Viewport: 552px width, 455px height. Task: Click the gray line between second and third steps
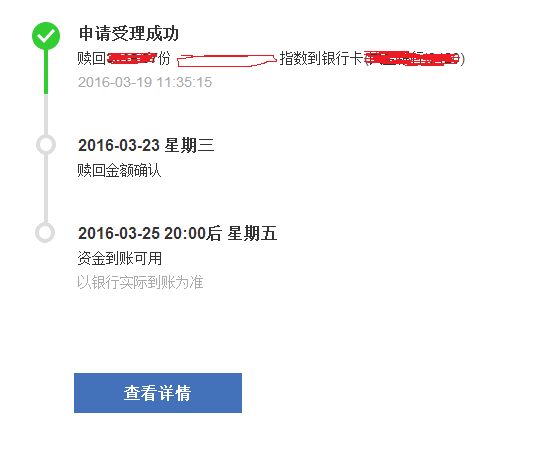(x=46, y=189)
